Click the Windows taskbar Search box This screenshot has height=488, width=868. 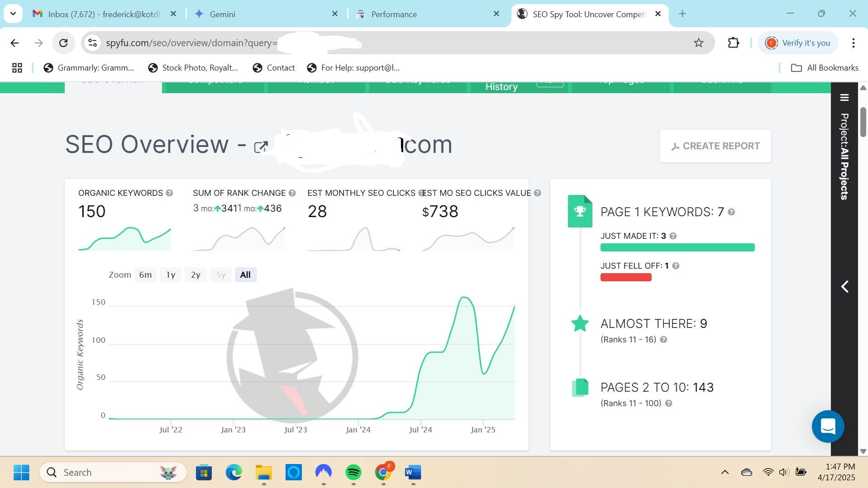(113, 473)
